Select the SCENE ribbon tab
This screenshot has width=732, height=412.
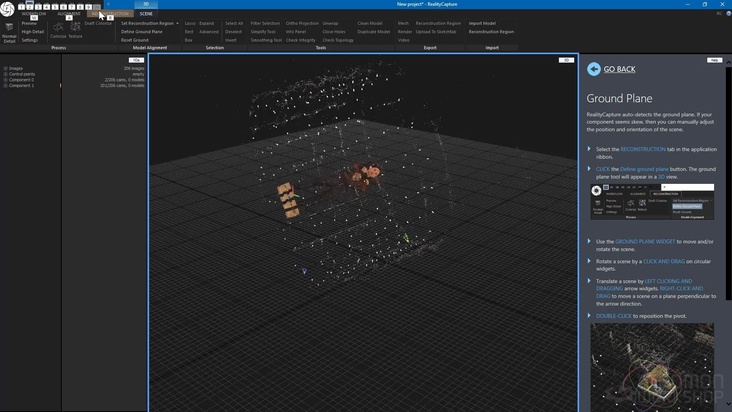[146, 14]
